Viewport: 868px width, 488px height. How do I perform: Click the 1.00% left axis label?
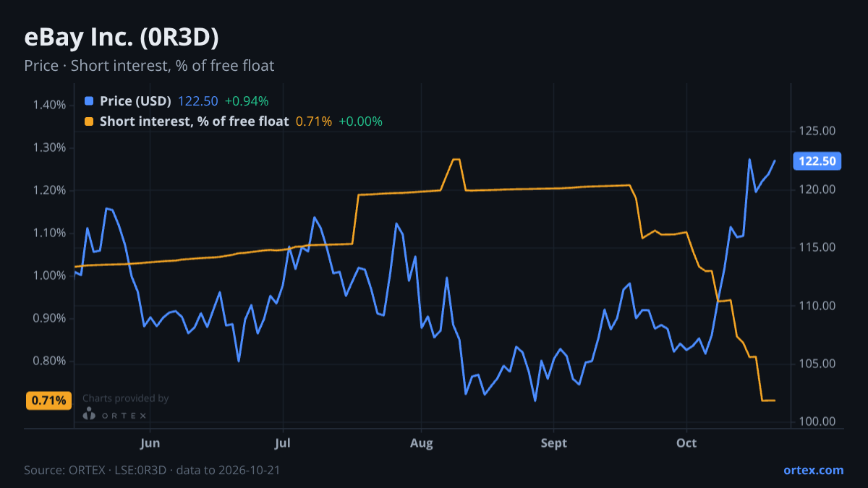[x=49, y=275]
